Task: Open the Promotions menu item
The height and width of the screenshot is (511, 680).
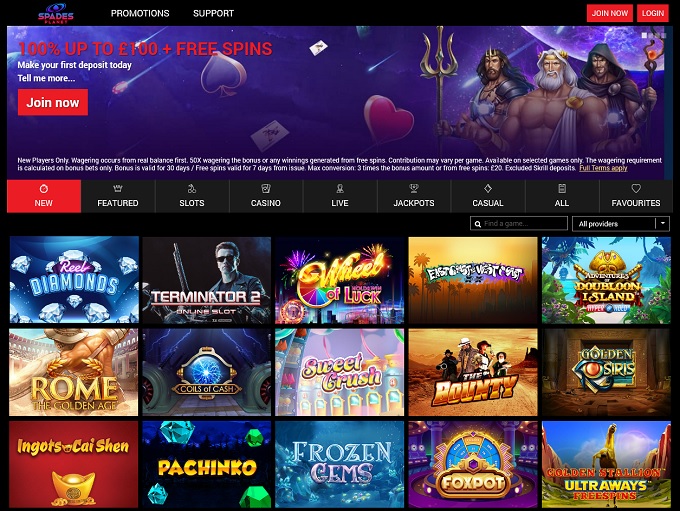Action: (x=140, y=13)
